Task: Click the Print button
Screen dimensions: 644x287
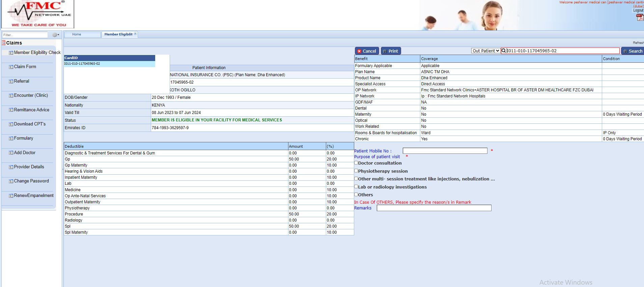Action: pos(391,51)
